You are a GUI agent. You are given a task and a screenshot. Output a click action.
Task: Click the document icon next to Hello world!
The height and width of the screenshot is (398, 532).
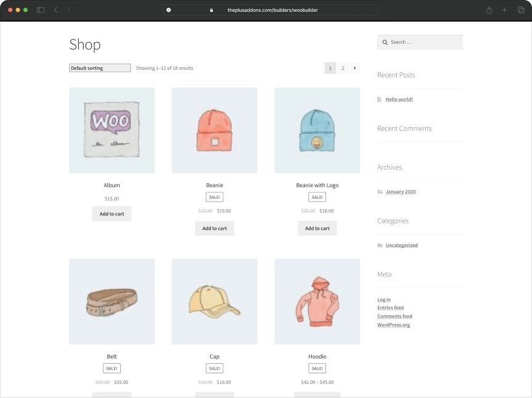pos(380,99)
